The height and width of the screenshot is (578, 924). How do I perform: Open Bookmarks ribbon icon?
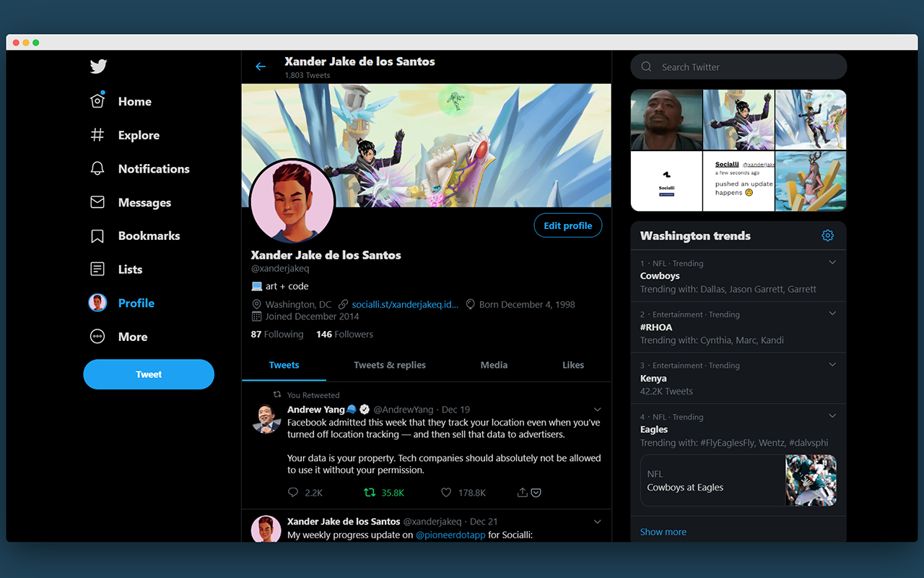97,236
